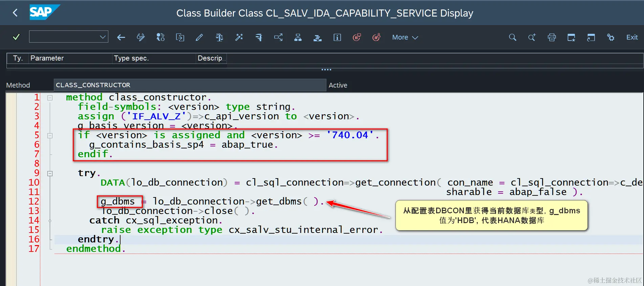Click the information documentation icon
The image size is (644, 286).
click(x=337, y=37)
